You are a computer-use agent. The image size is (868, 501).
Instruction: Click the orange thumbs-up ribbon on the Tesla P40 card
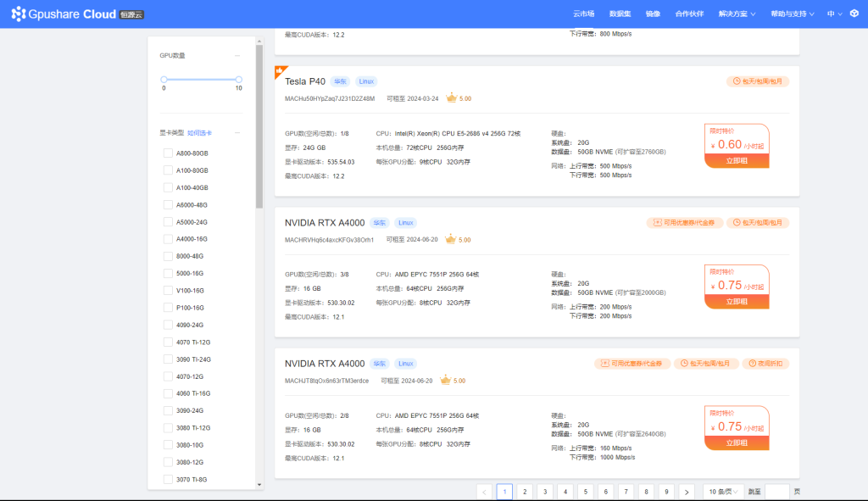(x=280, y=71)
